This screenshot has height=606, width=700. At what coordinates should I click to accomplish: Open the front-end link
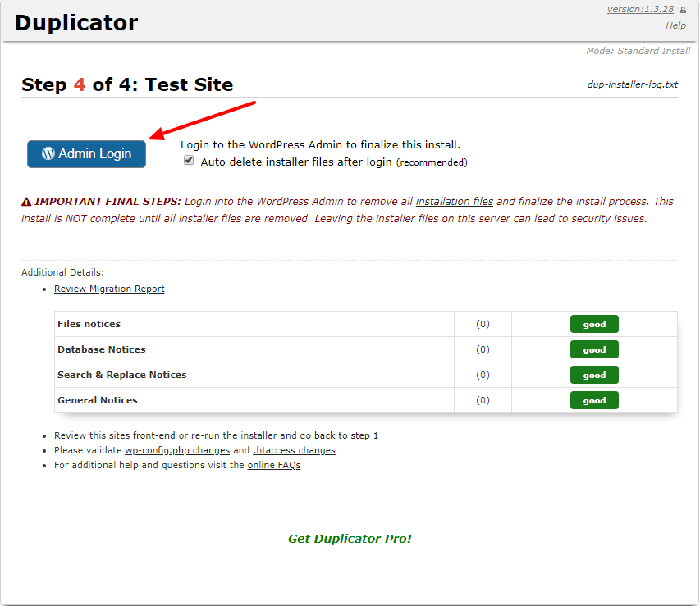[154, 435]
